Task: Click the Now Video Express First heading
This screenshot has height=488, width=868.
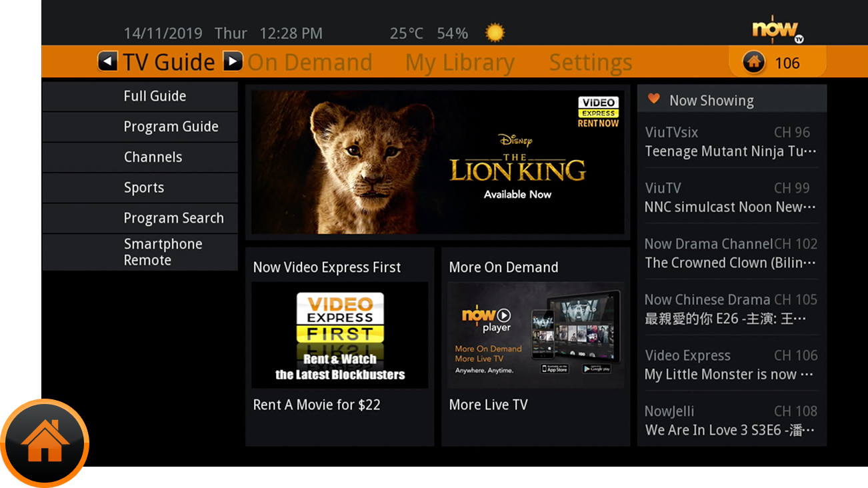Action: [327, 267]
